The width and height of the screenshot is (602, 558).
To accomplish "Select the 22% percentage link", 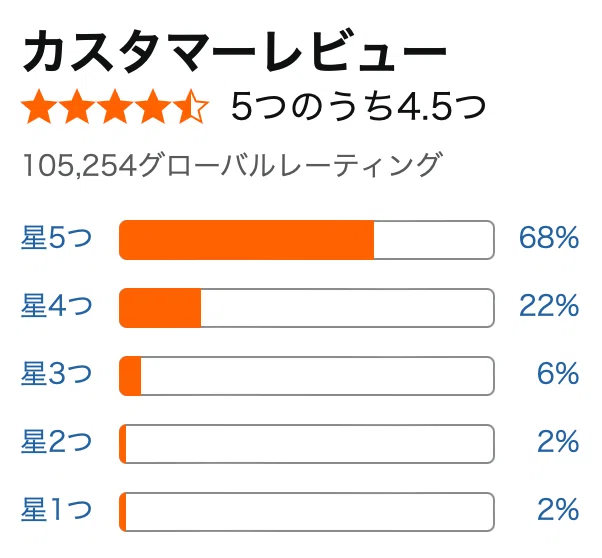I will click(549, 306).
